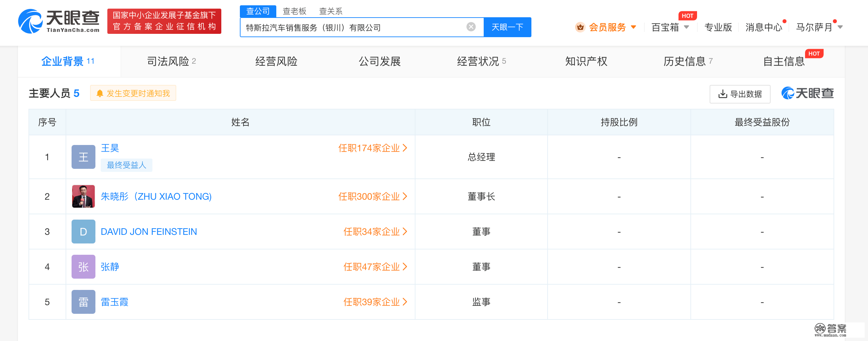
Task: Expand 任职174家企业 for 王昊
Action: tap(373, 148)
